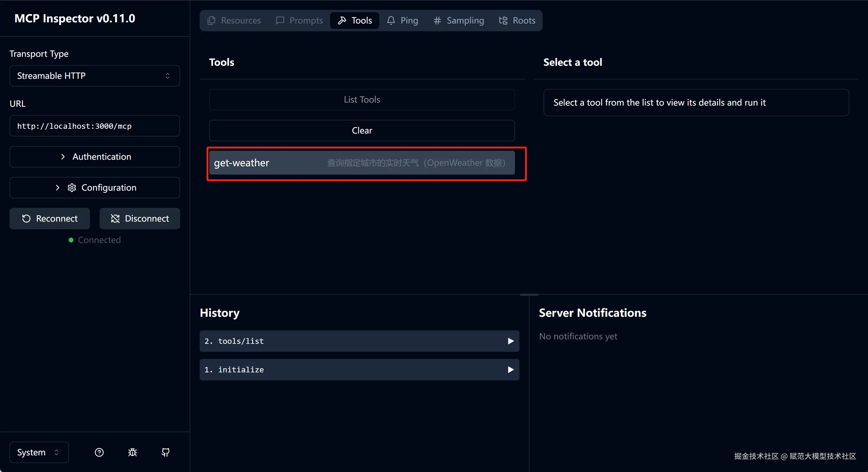Click the Configuration gear icon
This screenshot has height=472, width=868.
[72, 188]
